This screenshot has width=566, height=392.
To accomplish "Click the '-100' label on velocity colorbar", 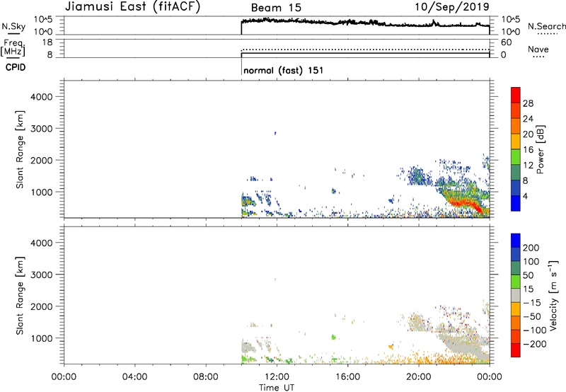I will click(535, 330).
